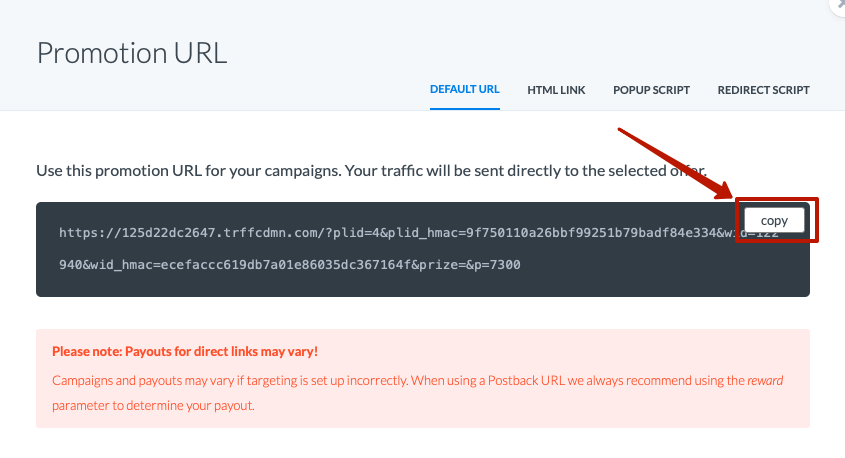Click the red arrow pointing to copy
Screen dimensions: 845x458
pyautogui.click(x=676, y=164)
